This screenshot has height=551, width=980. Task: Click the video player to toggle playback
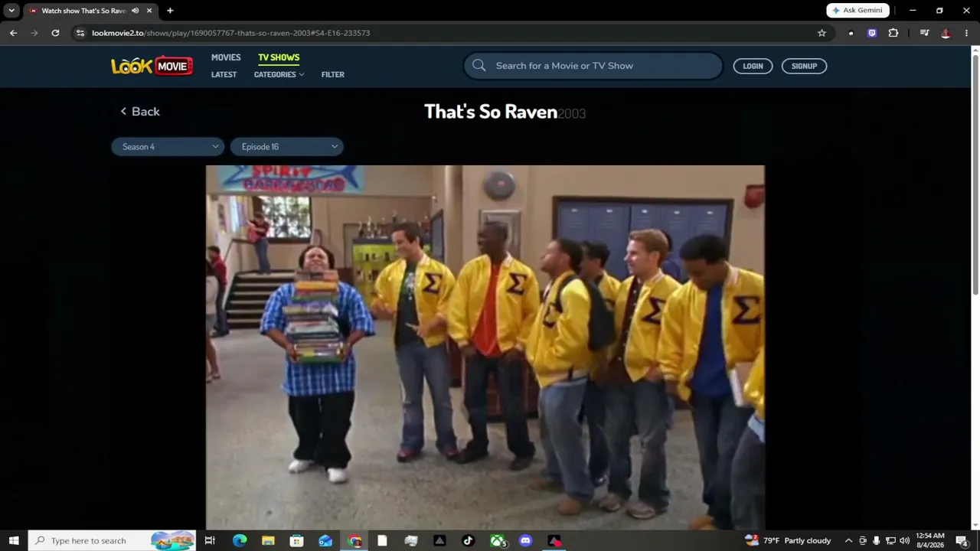point(485,347)
